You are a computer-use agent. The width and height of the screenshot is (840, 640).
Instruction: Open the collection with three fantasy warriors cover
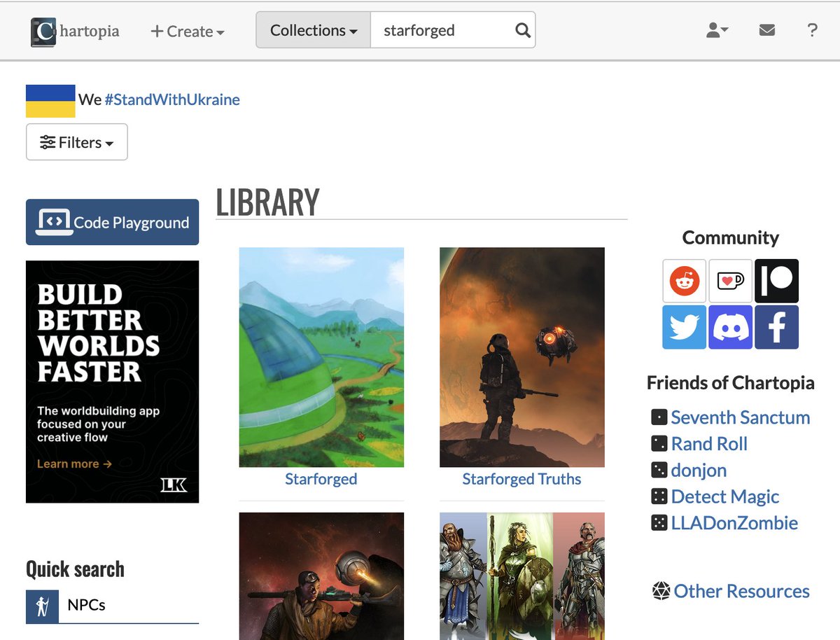[x=522, y=576]
